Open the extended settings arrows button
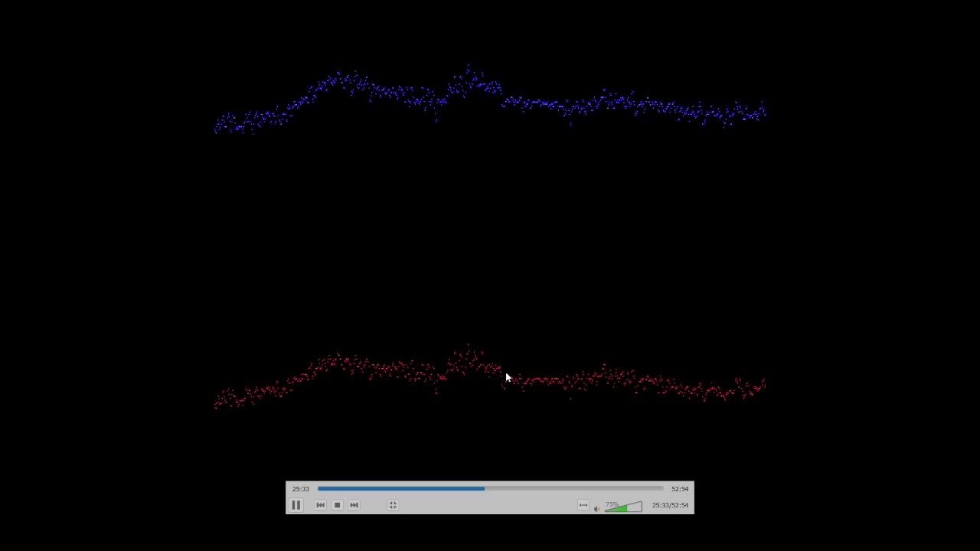The width and height of the screenshot is (980, 551). [x=583, y=505]
